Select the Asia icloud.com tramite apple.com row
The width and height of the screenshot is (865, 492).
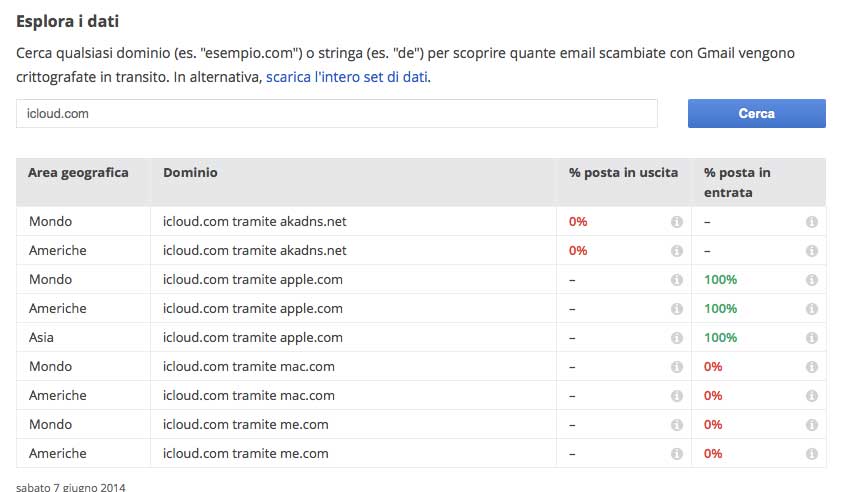pos(252,338)
